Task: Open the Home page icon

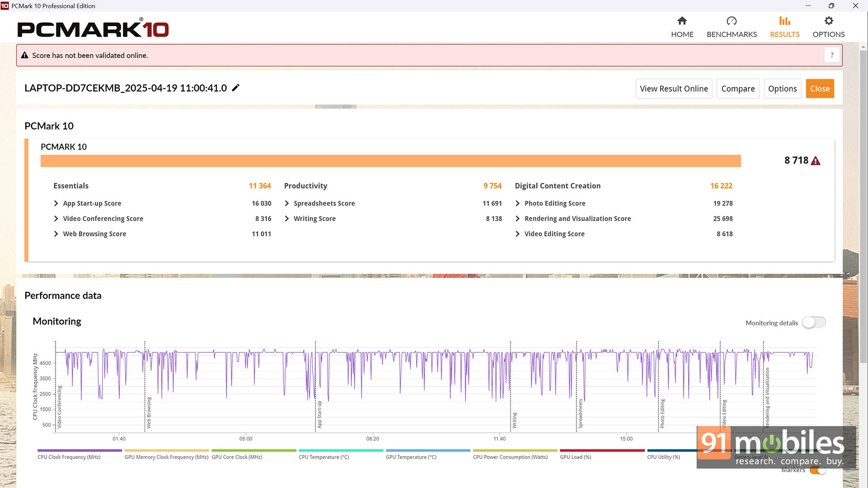Action: (x=682, y=21)
